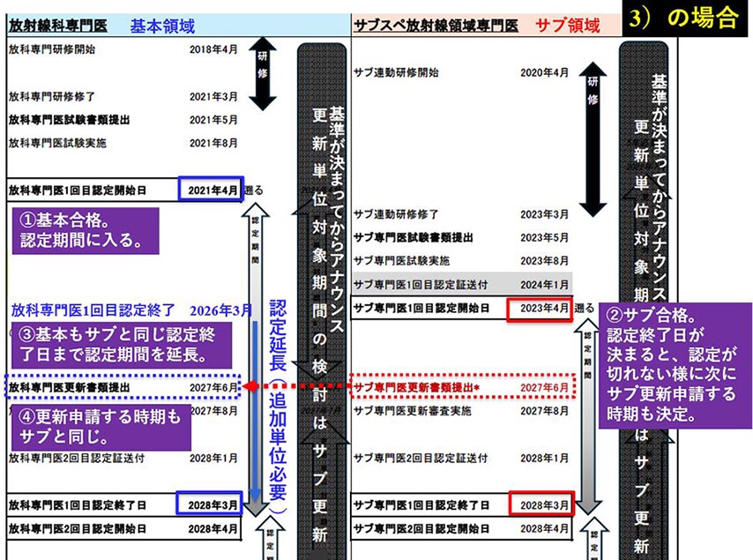Click the yellow 3）の場合 title label
753x560 pixels.
[x=684, y=19]
